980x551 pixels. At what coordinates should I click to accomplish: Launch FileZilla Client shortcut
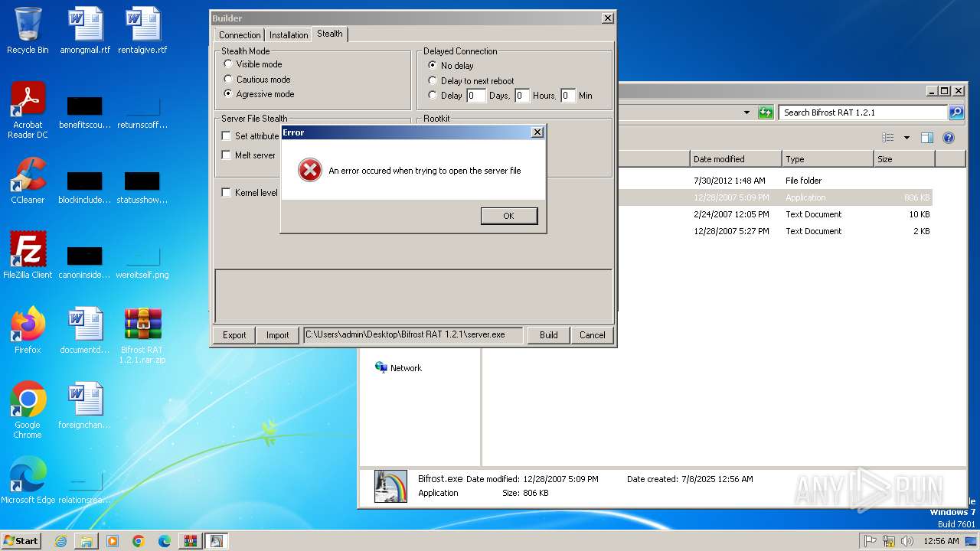[28, 256]
